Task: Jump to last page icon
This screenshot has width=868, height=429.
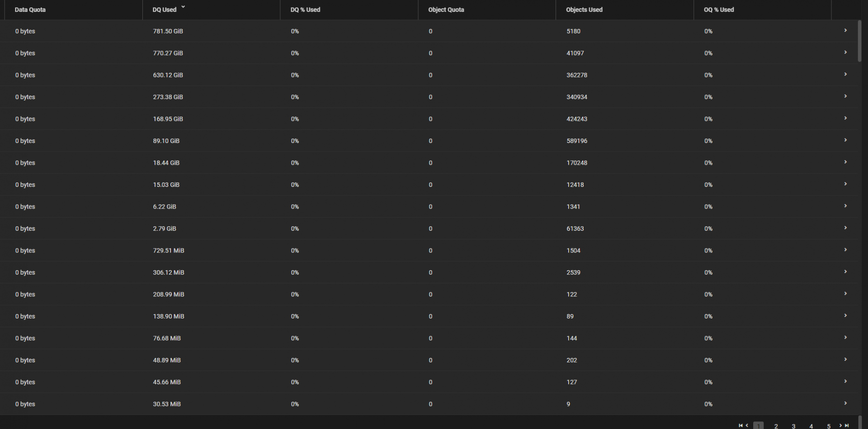Action: (x=847, y=425)
